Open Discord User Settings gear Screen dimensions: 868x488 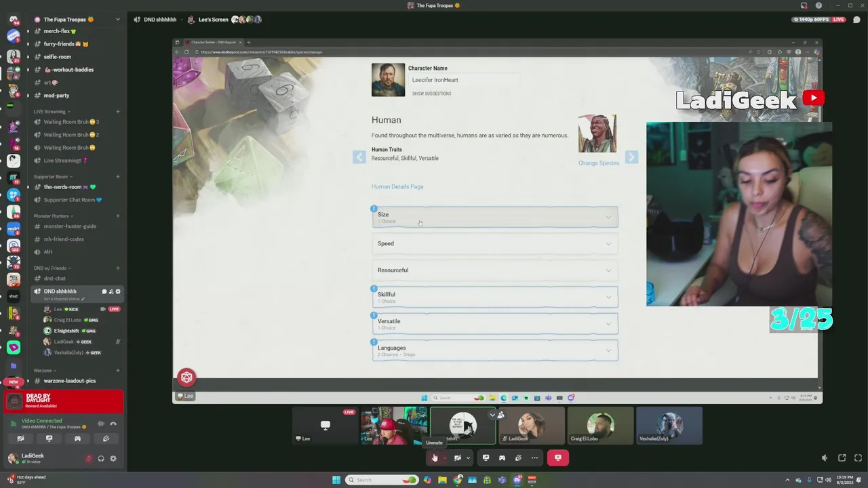pyautogui.click(x=113, y=458)
